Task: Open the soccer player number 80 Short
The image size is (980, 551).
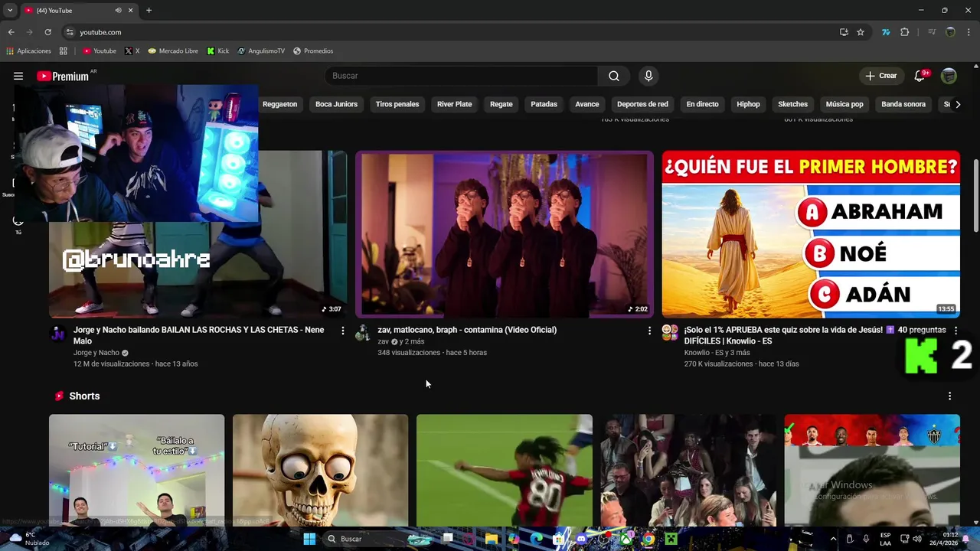Action: [x=504, y=470]
